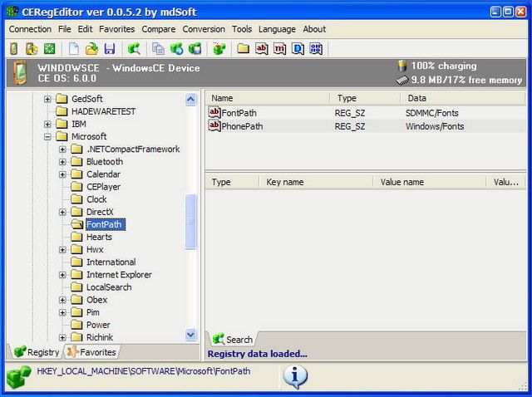This screenshot has height=397, width=532.
Task: Click the open folder toolbar icon
Action: point(91,49)
